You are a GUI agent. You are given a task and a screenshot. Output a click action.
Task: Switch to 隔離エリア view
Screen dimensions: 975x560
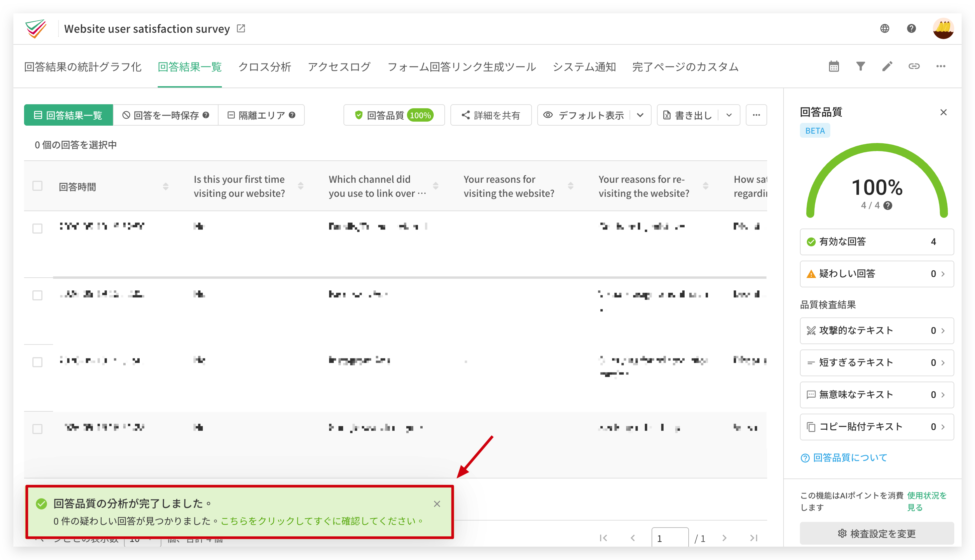coord(261,115)
